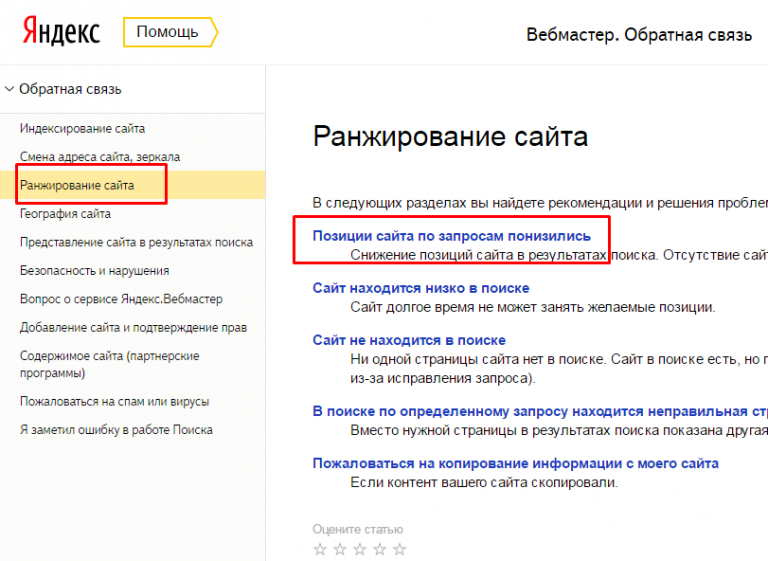Open Добавление сайта и подтверждение прав
The width and height of the screenshot is (768, 561).
click(133, 327)
